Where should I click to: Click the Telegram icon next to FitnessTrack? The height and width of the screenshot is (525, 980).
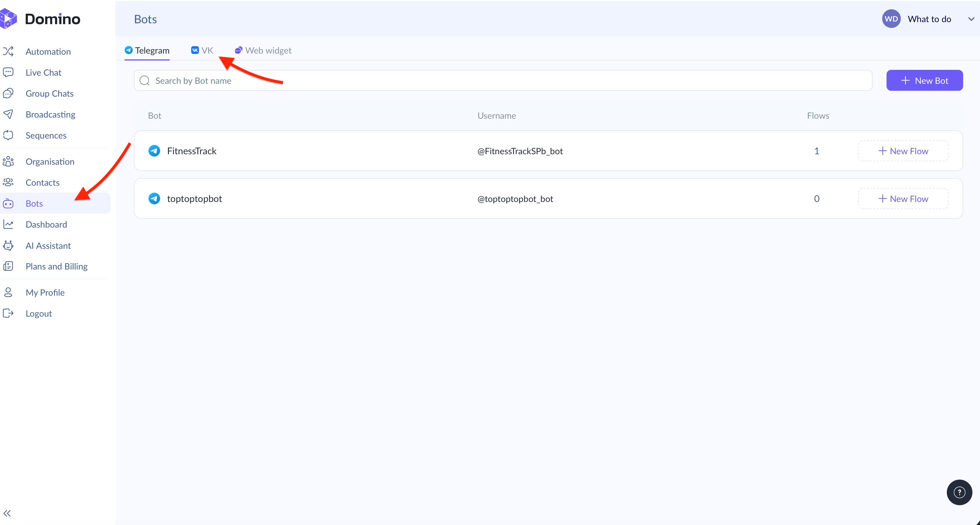pos(154,150)
